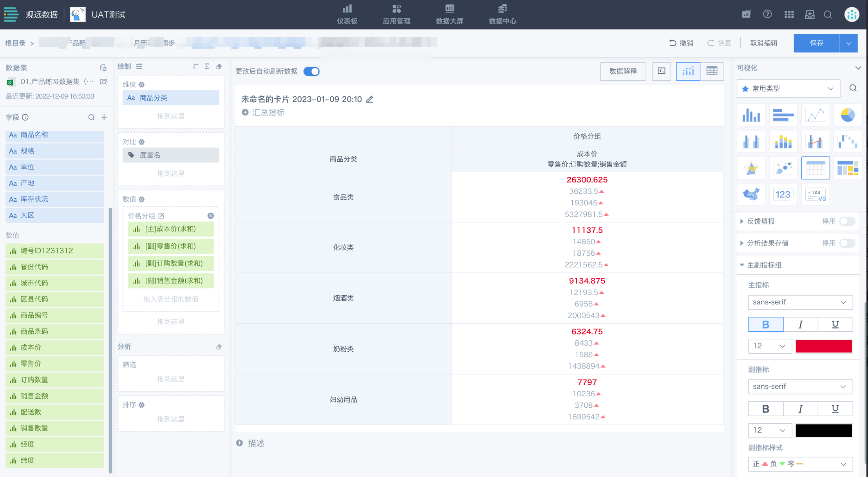Viewport: 868px width, 477px height.
Task: Toggle off auto refresh data switch
Action: click(312, 71)
